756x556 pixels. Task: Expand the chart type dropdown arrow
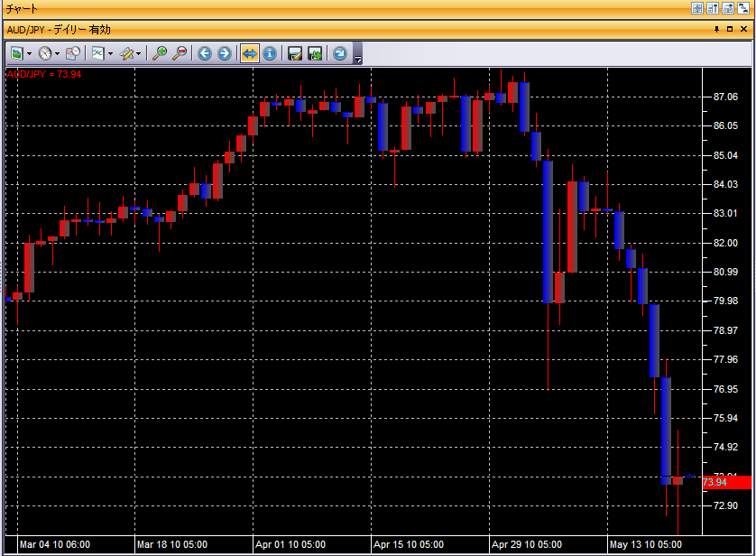(x=110, y=54)
